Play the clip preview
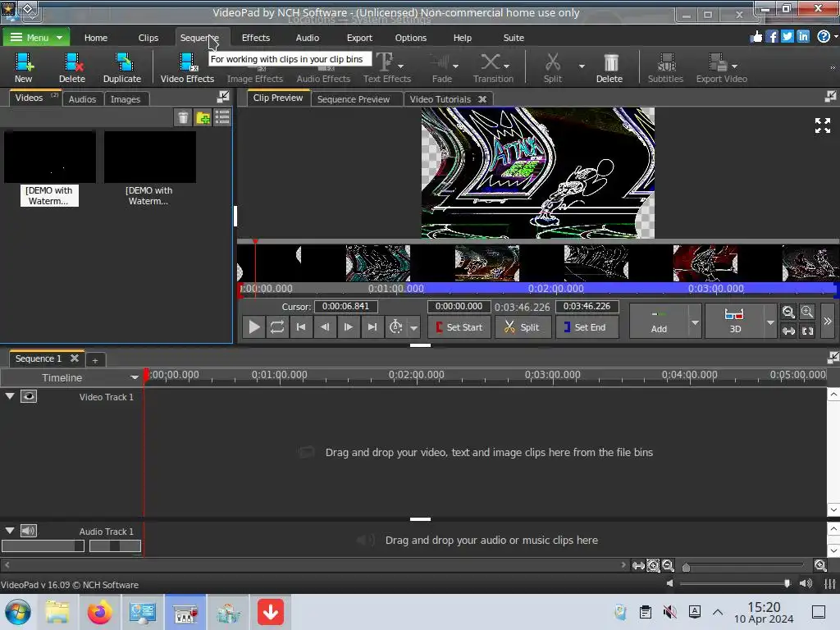Screen dimensions: 840x630 (254, 326)
